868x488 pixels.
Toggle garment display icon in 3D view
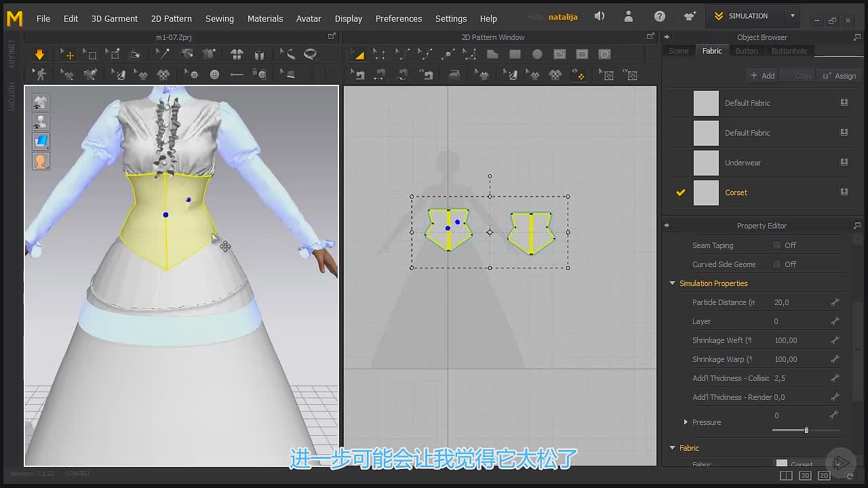tap(41, 102)
